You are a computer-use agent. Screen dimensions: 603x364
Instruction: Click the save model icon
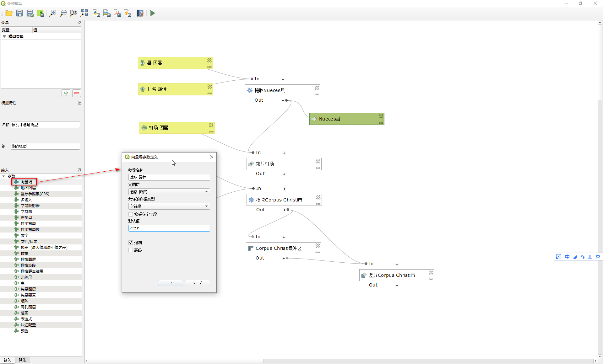pyautogui.click(x=19, y=13)
